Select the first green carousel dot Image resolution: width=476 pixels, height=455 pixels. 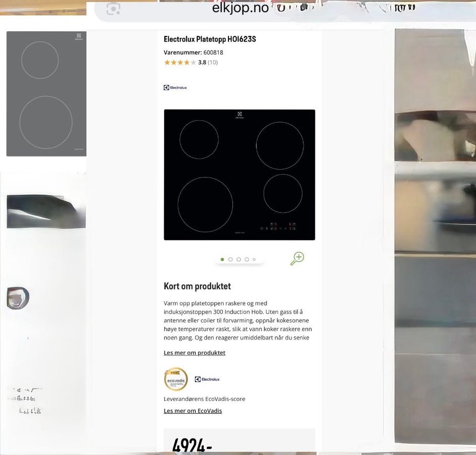click(x=222, y=260)
